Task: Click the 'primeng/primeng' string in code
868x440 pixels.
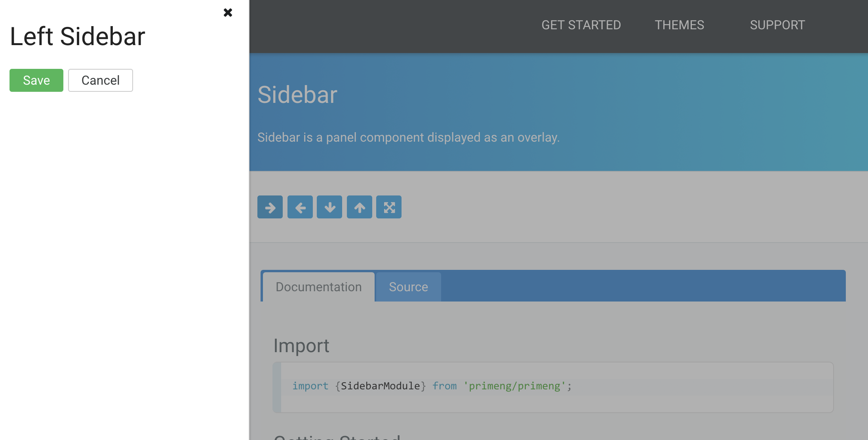Action: [x=514, y=386]
